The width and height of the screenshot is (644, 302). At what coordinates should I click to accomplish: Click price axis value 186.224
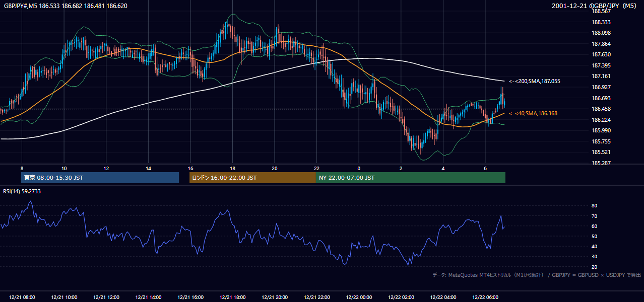click(601, 120)
